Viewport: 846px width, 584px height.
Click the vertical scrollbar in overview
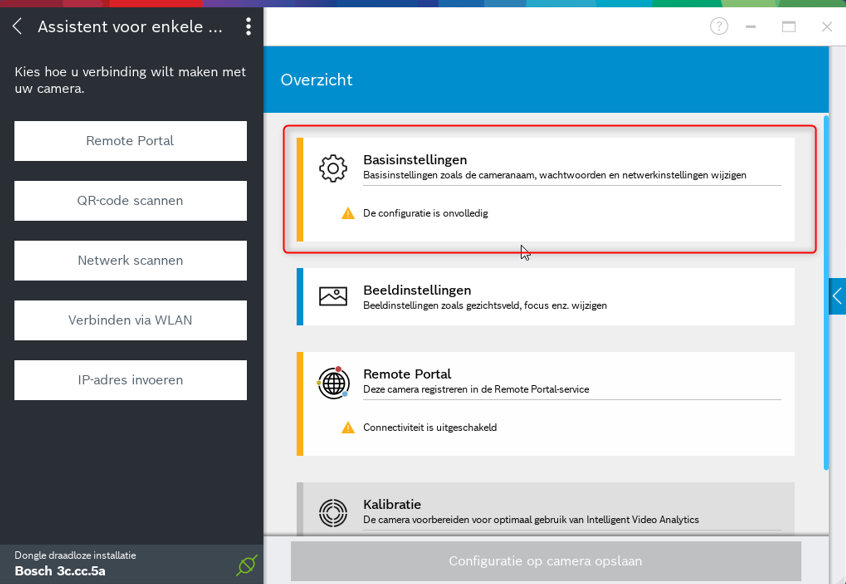[x=825, y=292]
